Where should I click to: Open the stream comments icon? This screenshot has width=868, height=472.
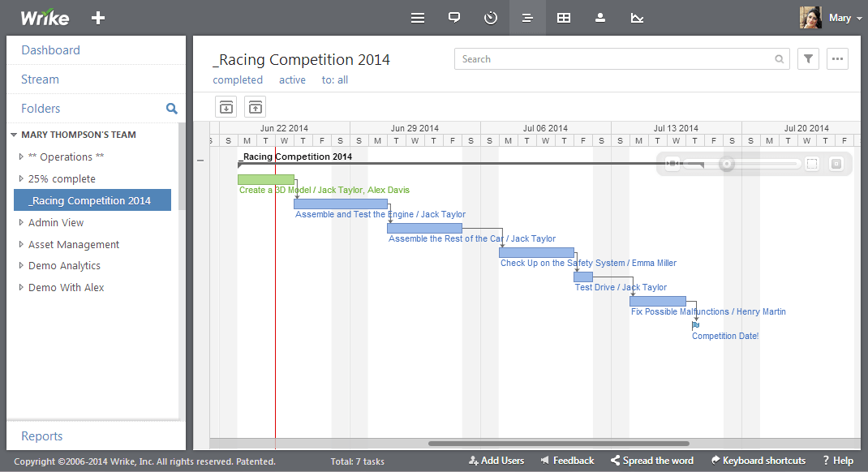pyautogui.click(x=454, y=18)
